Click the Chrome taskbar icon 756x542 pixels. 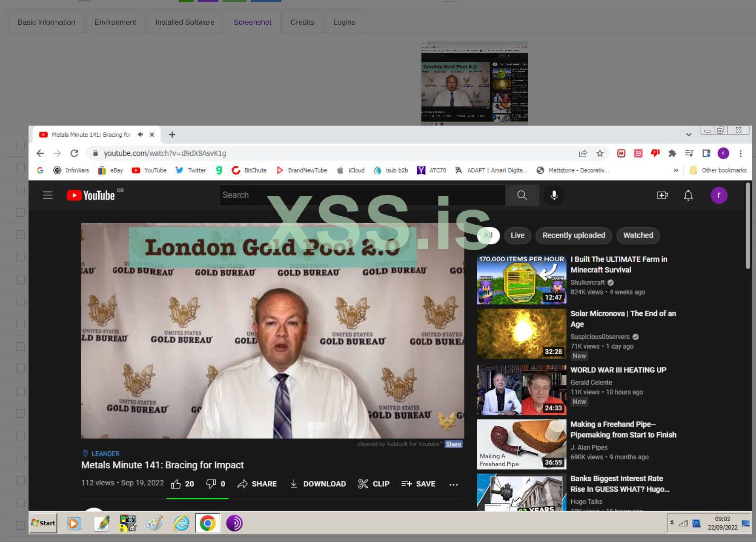point(208,523)
